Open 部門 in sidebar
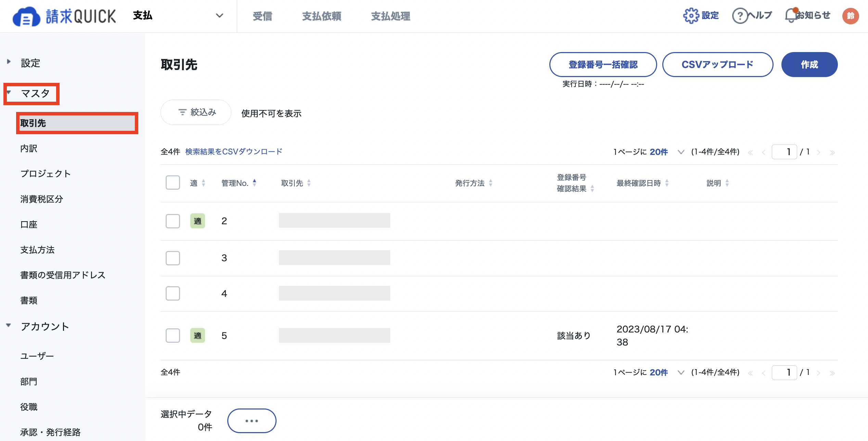Screen dimensions: 868x441 pyautogui.click(x=29, y=381)
